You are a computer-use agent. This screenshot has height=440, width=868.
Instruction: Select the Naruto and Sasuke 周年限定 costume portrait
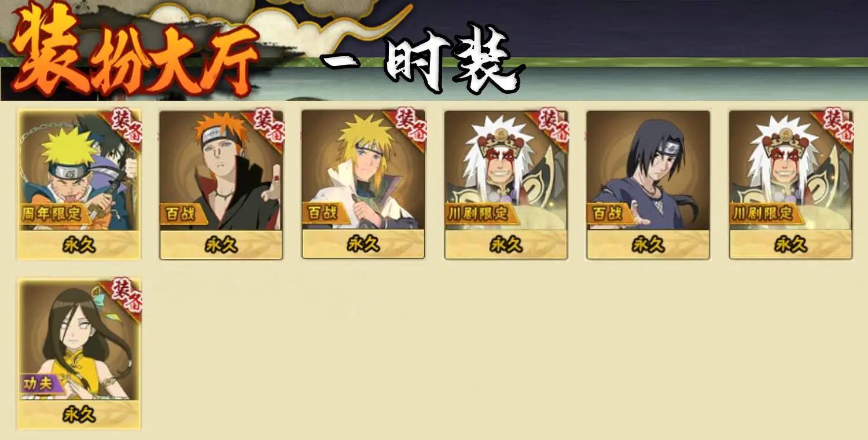79,171
